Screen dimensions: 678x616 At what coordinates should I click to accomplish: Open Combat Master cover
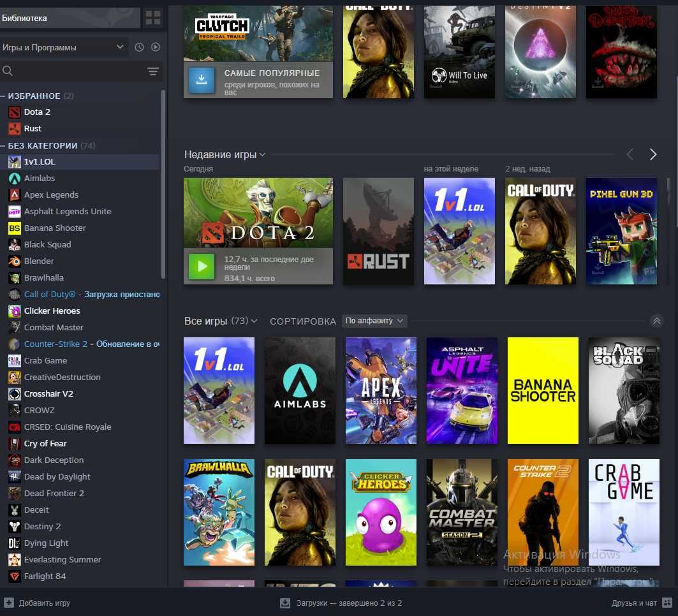(x=462, y=512)
